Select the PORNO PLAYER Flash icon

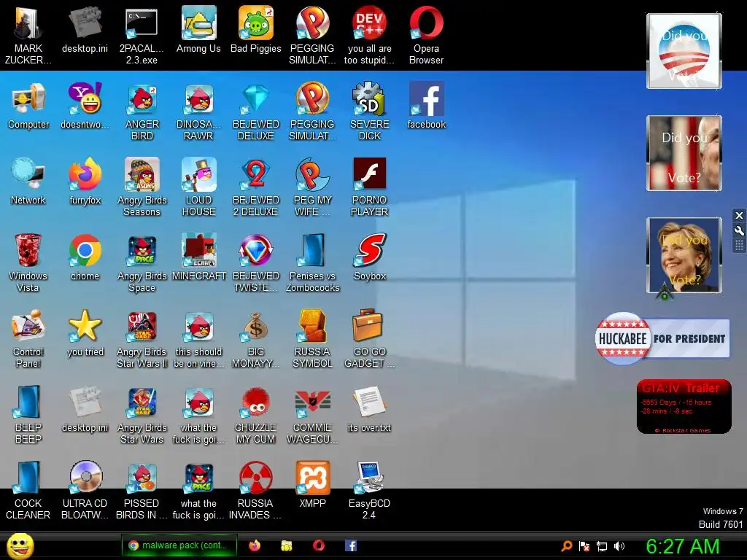pos(370,187)
